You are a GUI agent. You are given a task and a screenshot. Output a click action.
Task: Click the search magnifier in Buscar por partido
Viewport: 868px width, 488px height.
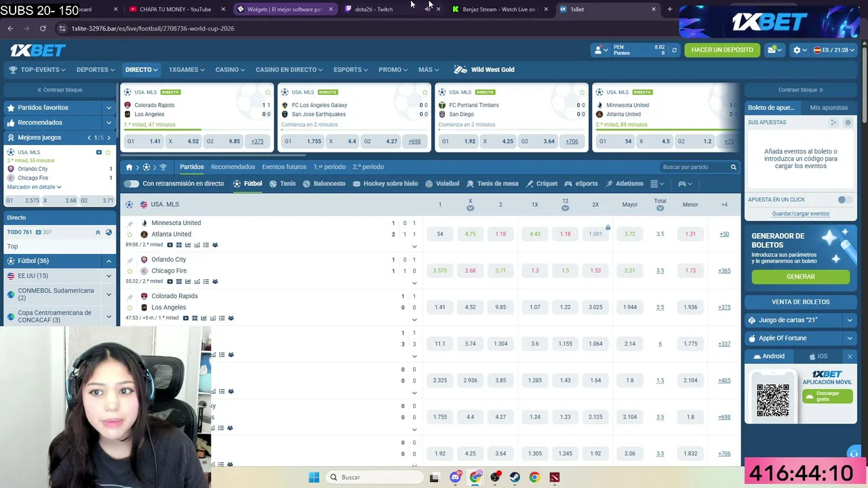[x=733, y=167]
